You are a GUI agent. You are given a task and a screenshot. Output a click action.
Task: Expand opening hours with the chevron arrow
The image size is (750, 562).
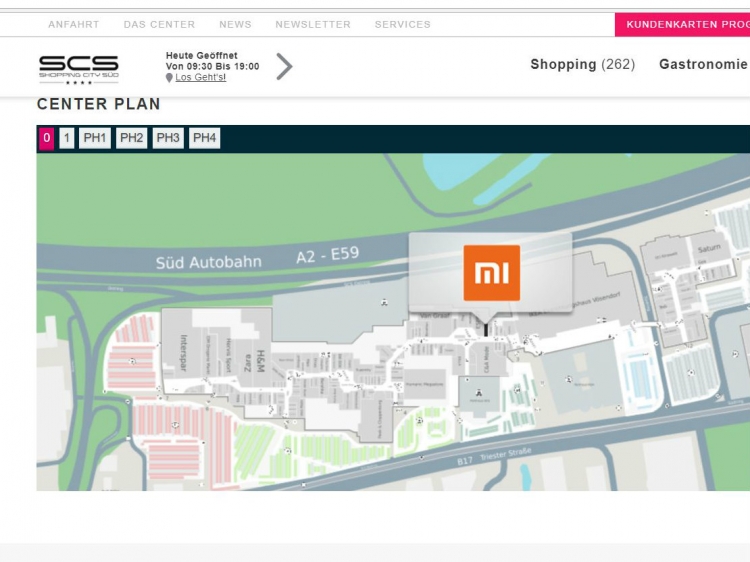(284, 67)
